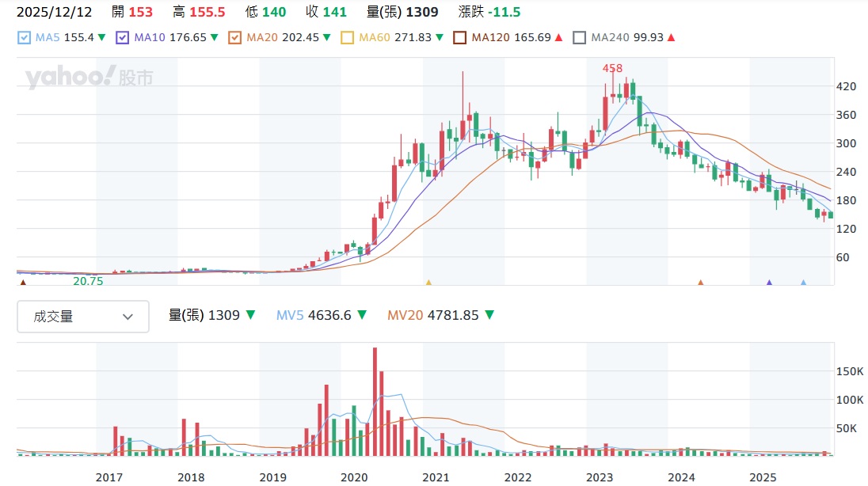Click the yellow triangle marker near 2021
This screenshot has width=868, height=486.
tap(428, 282)
